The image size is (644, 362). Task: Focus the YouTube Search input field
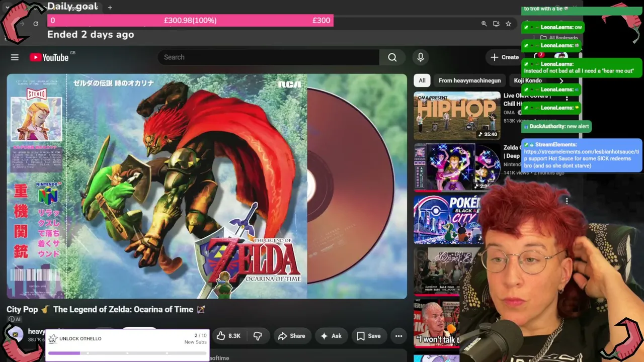268,57
